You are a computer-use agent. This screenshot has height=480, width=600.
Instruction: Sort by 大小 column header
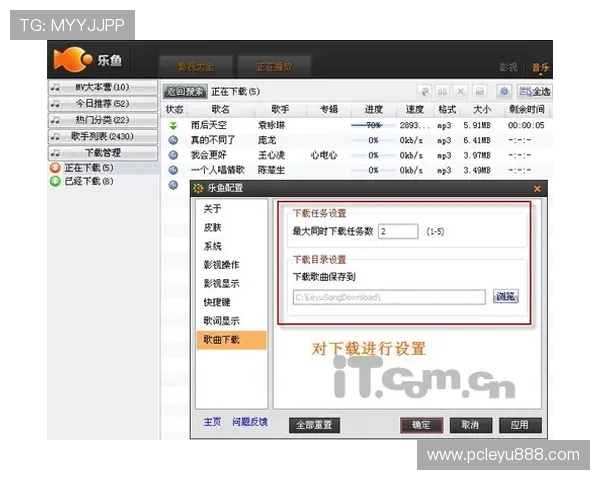[x=482, y=109]
